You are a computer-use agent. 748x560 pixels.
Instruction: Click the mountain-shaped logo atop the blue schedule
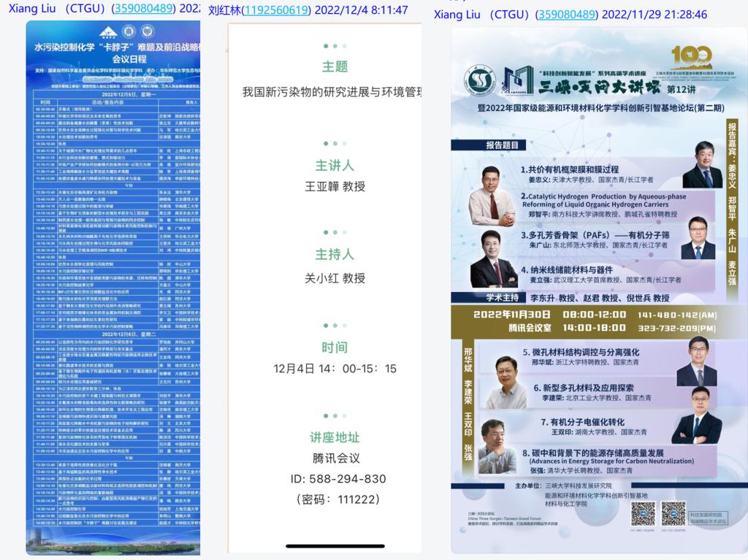pyautogui.click(x=109, y=31)
